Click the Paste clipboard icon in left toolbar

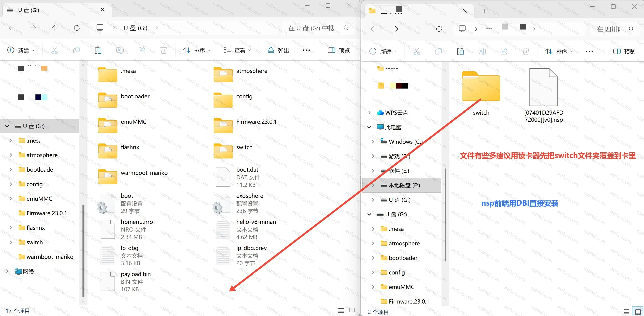(x=98, y=50)
